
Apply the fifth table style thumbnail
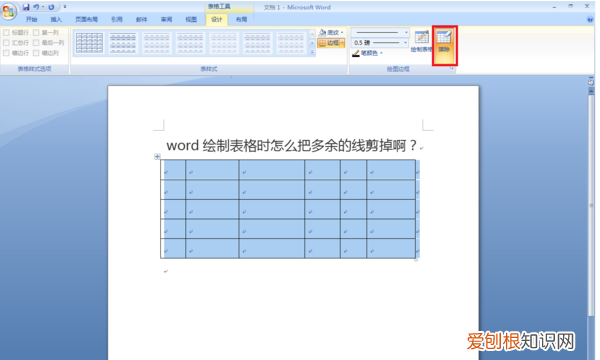(224, 42)
